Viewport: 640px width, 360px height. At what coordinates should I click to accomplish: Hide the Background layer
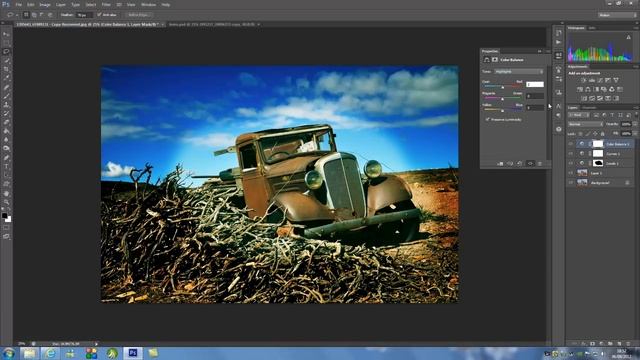pos(570,183)
